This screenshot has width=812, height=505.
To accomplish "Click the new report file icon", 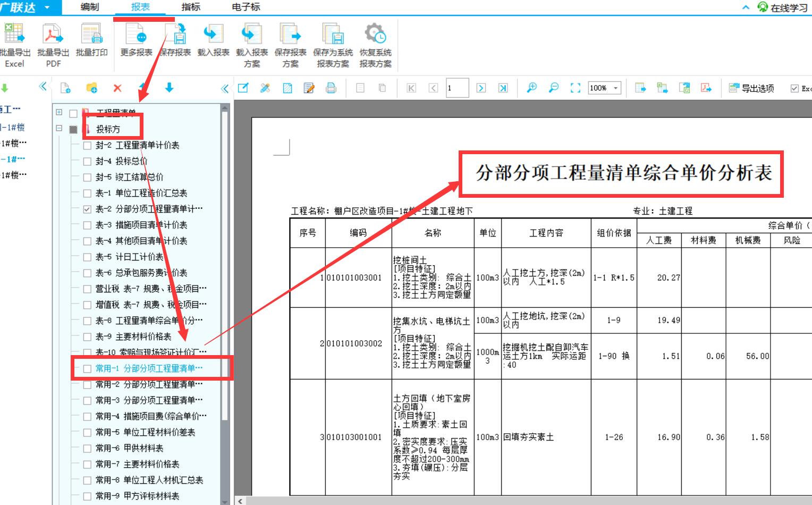I will pos(65,88).
